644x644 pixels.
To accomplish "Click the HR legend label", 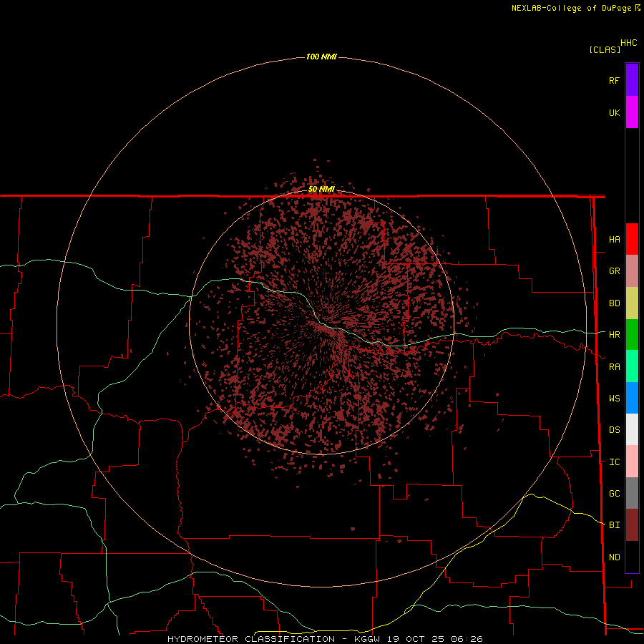I will (x=615, y=335).
